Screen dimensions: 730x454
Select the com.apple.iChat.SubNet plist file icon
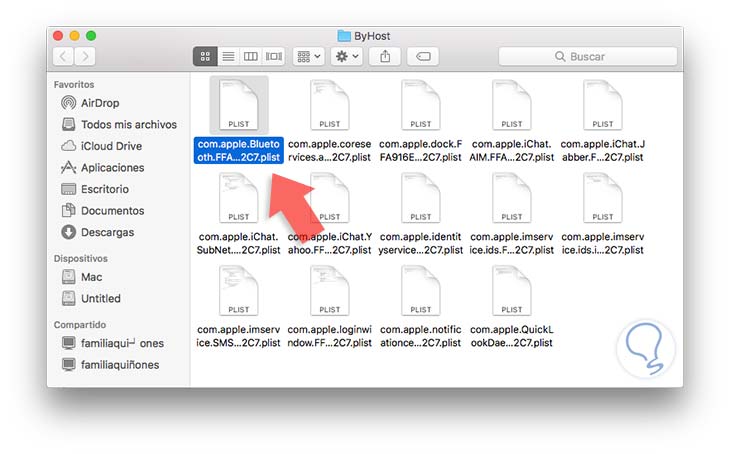(238, 197)
